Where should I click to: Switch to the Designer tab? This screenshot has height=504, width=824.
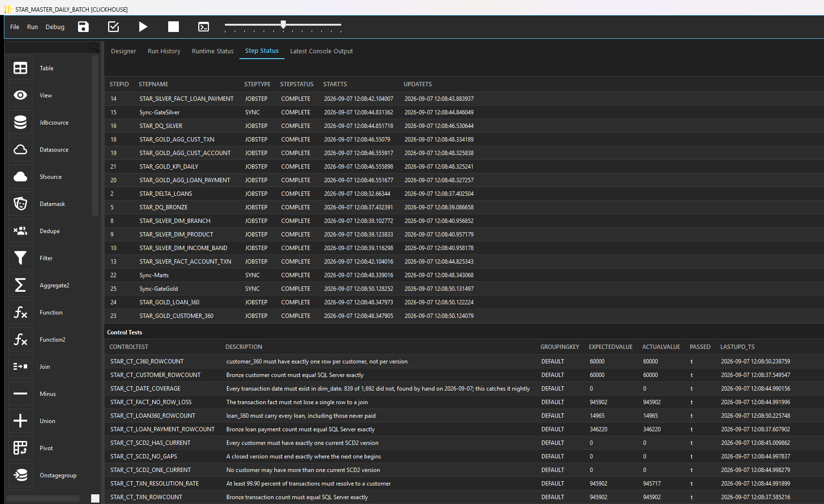124,51
